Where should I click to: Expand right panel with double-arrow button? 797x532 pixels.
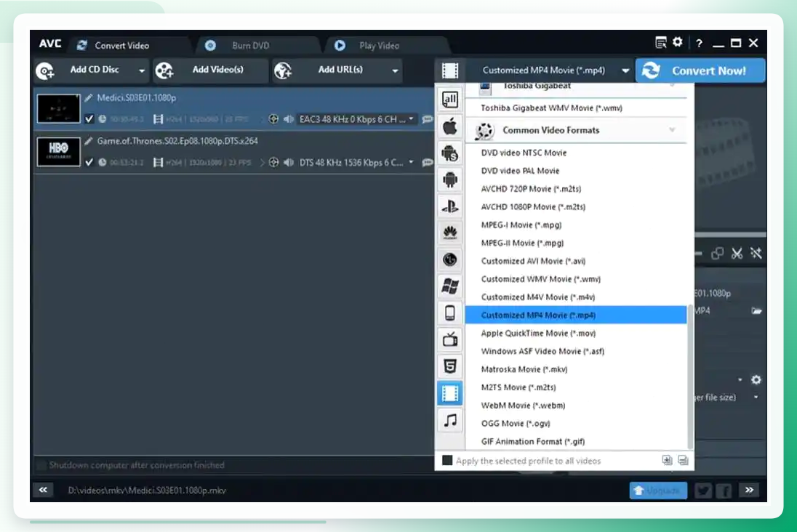coord(749,490)
